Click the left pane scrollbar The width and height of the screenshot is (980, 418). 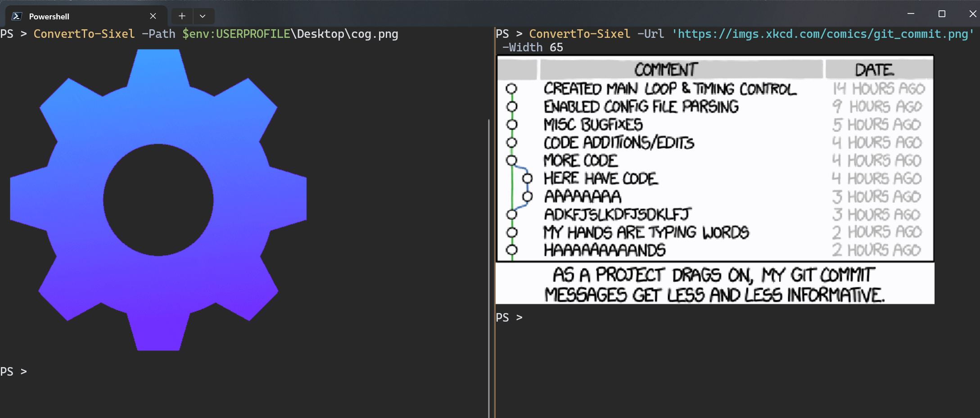click(x=488, y=268)
